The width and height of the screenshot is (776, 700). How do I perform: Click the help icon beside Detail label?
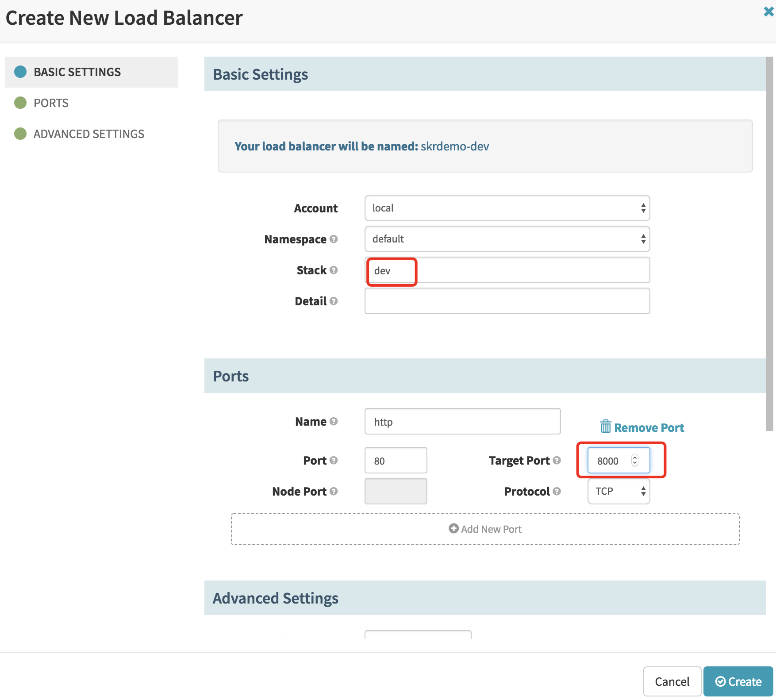tap(334, 301)
